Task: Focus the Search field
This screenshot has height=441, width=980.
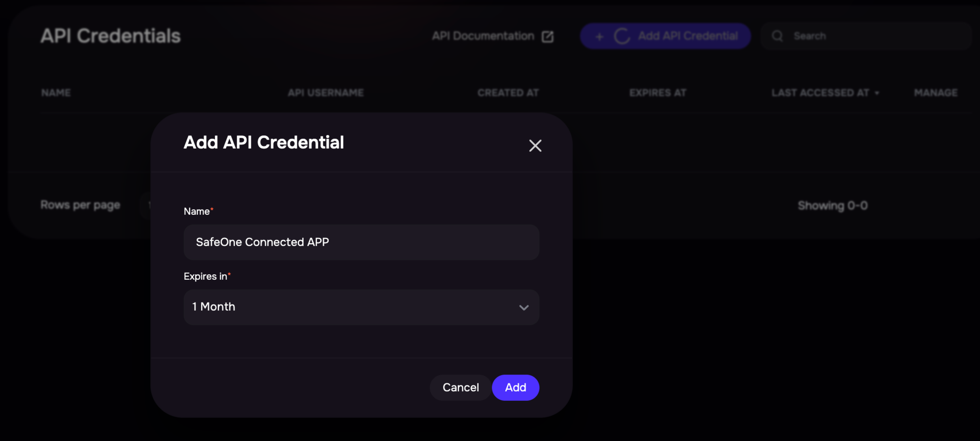Action: pos(866,36)
